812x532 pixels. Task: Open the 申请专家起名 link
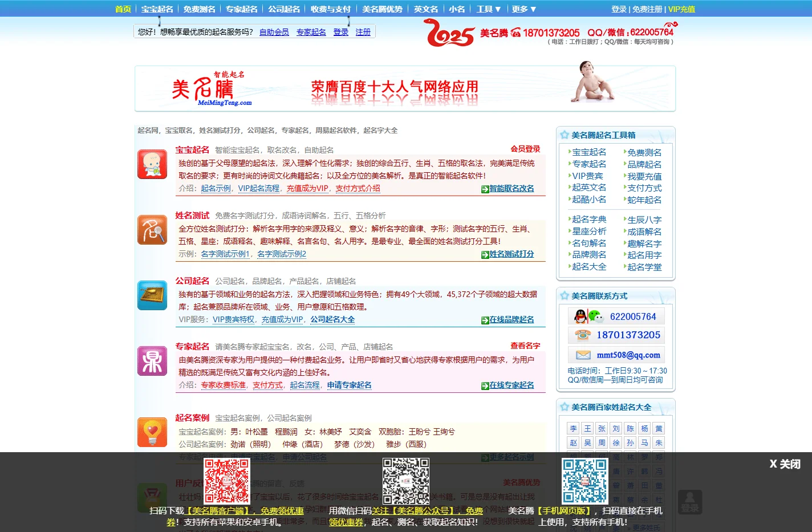(x=350, y=385)
